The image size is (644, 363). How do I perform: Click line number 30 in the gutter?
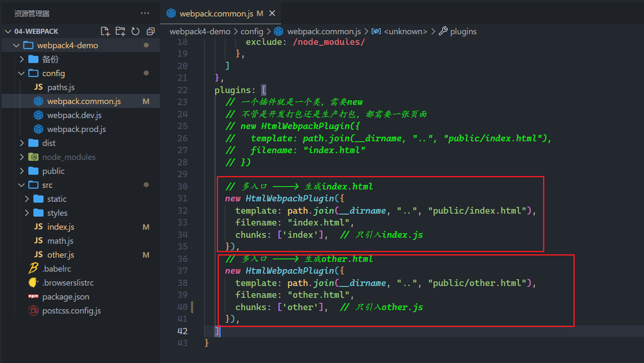(x=182, y=187)
